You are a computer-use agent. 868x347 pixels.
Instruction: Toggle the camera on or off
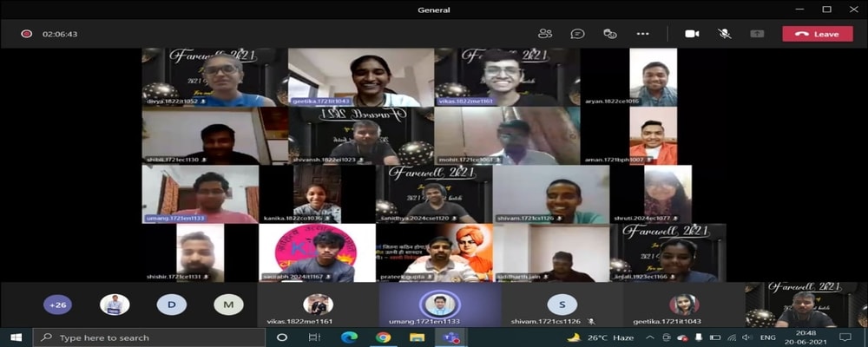(x=692, y=34)
